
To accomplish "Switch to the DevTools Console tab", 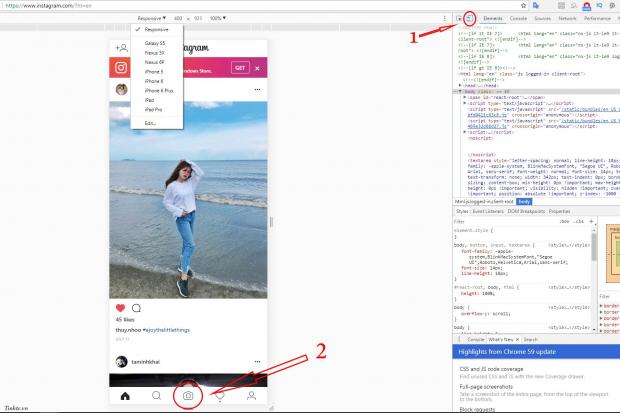I will pos(518,18).
